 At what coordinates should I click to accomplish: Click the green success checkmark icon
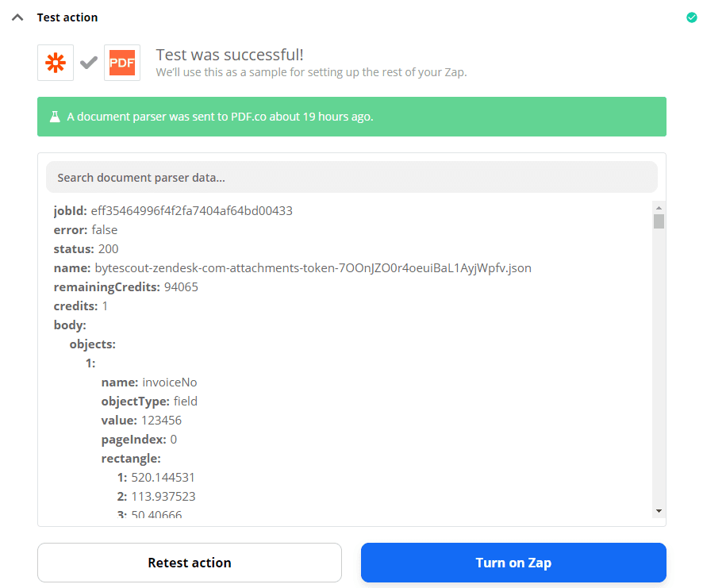[691, 17]
